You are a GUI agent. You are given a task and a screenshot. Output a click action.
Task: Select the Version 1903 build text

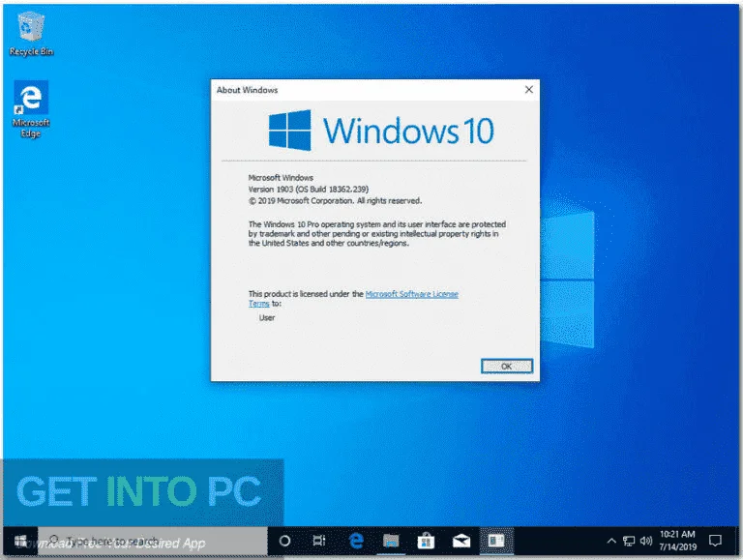(x=309, y=189)
